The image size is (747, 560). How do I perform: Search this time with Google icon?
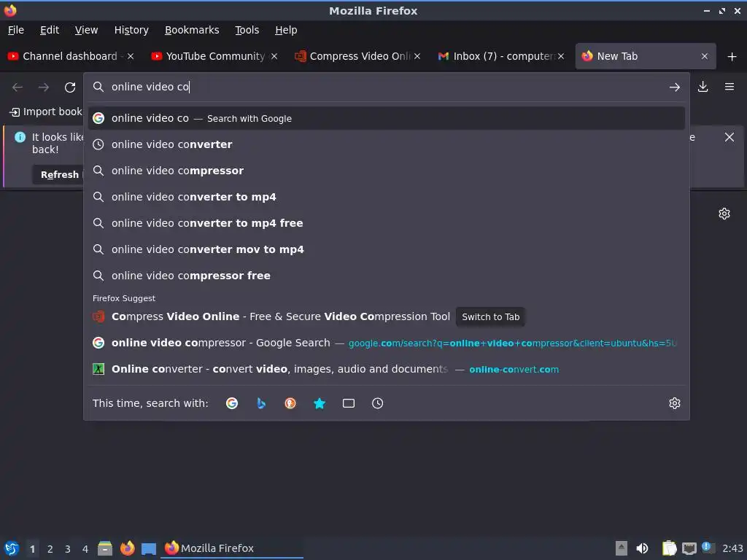click(x=232, y=403)
